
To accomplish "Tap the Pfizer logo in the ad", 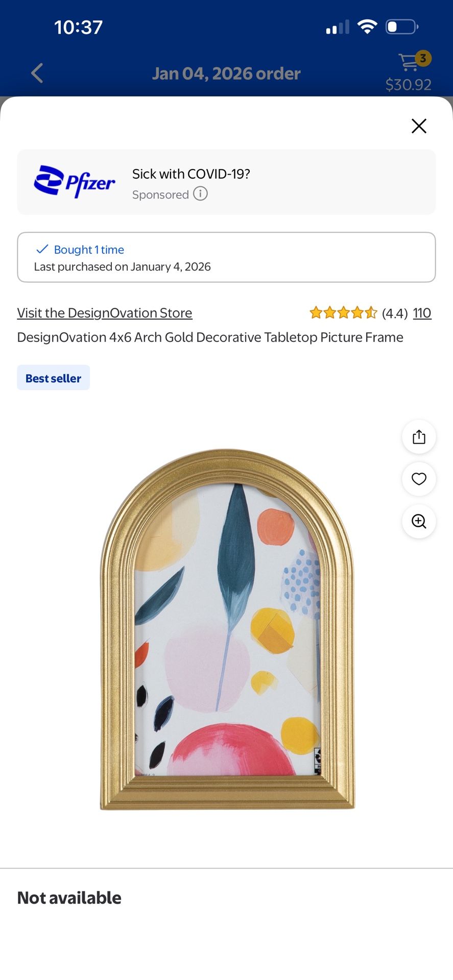I will pos(75,181).
